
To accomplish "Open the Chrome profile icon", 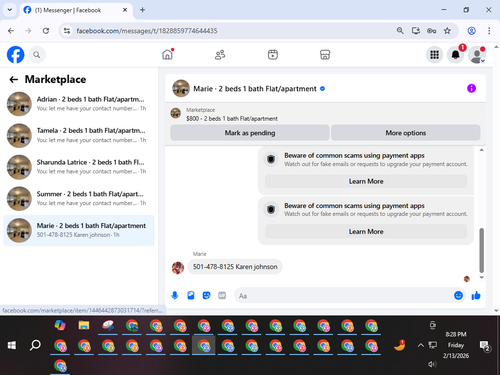I will 471,31.
